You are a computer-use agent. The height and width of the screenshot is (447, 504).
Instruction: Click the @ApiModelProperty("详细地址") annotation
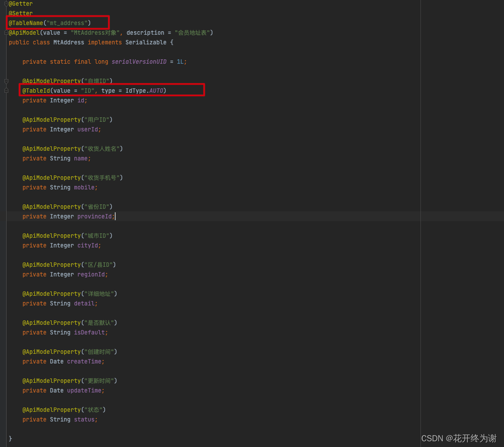click(x=70, y=294)
